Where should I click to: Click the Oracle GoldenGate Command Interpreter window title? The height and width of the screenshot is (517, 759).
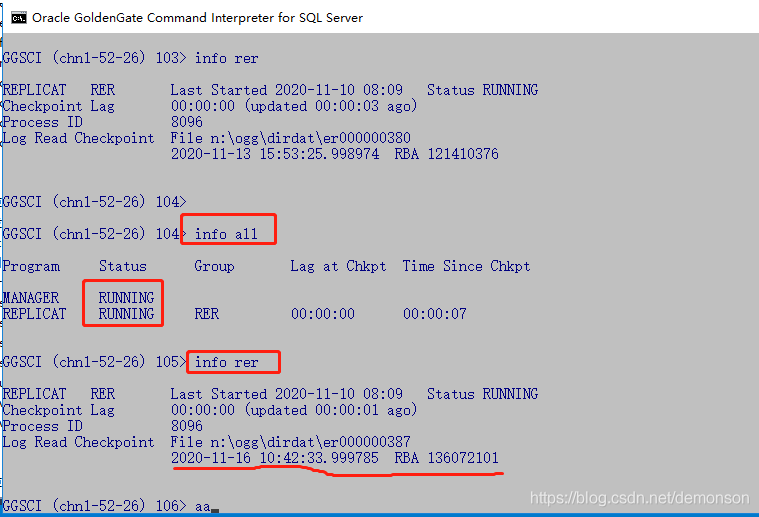click(197, 18)
